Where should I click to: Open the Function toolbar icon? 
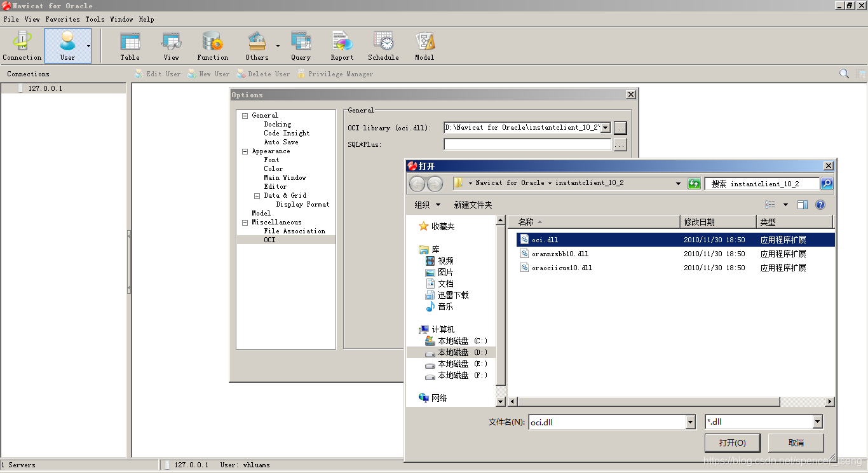[x=213, y=46]
